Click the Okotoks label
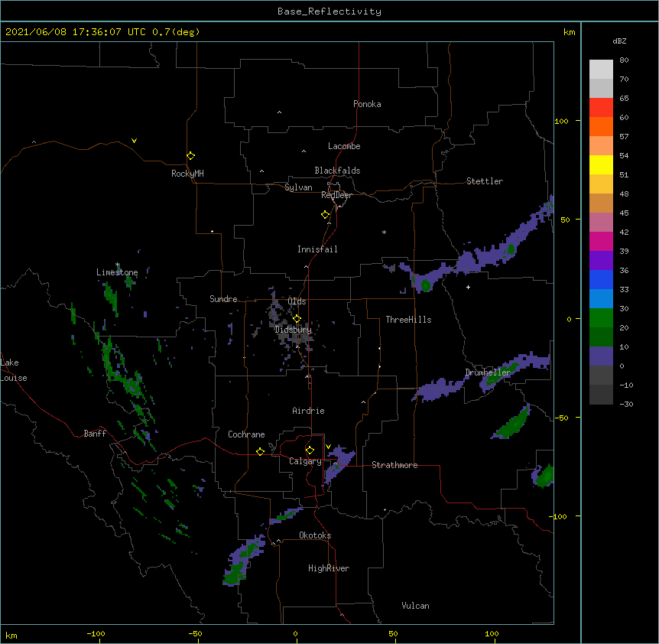The height and width of the screenshot is (644, 659). (x=315, y=535)
